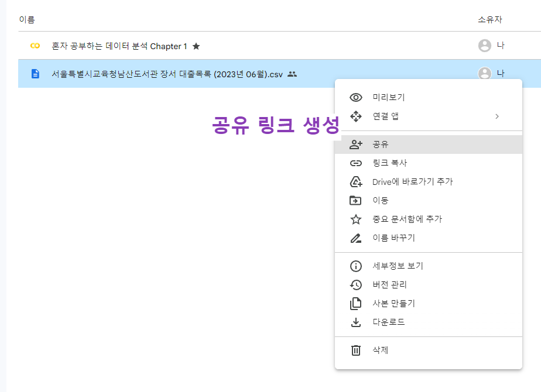Click the star outline icon beside 중요 문서함에 추가
Viewport: 541px width, 392px height.
point(356,219)
